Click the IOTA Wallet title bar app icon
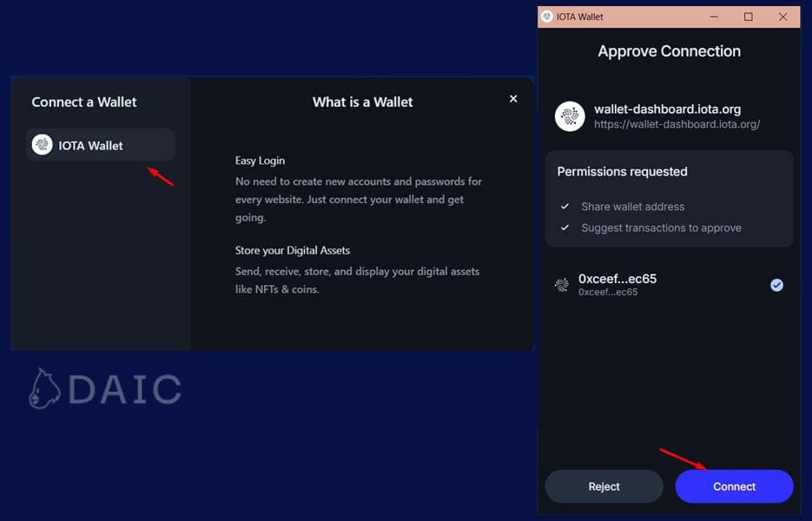The height and width of the screenshot is (521, 812). pyautogui.click(x=546, y=16)
